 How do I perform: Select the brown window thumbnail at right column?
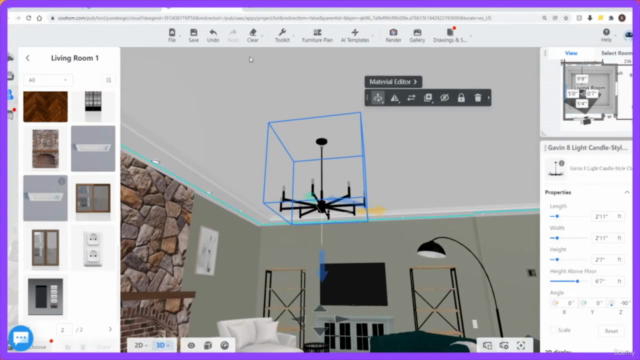(93, 198)
